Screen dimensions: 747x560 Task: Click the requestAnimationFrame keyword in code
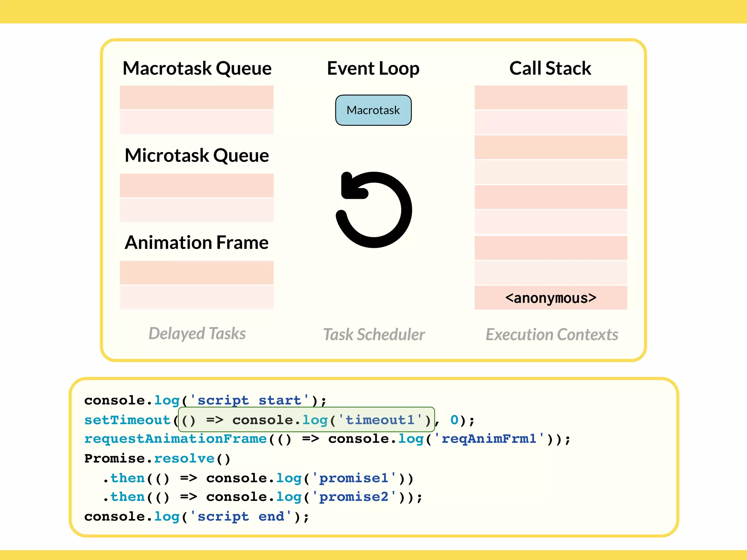click(x=175, y=439)
